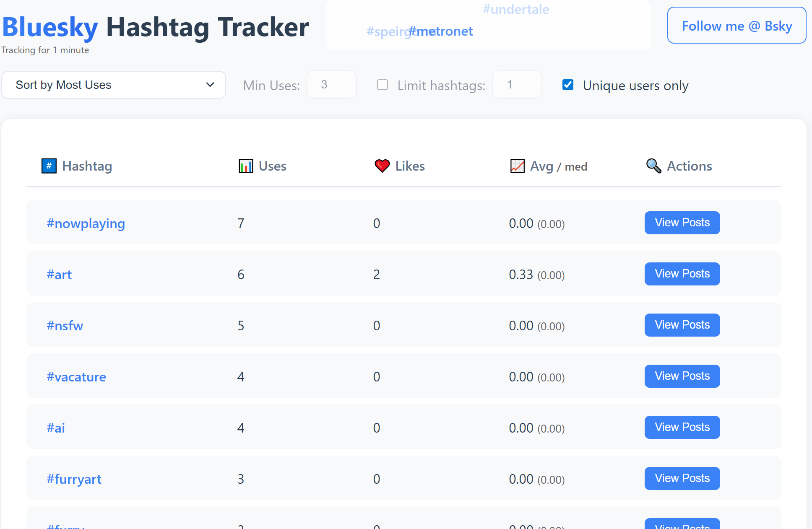
Task: Uncheck the Unique users only checkbox
Action: (568, 85)
